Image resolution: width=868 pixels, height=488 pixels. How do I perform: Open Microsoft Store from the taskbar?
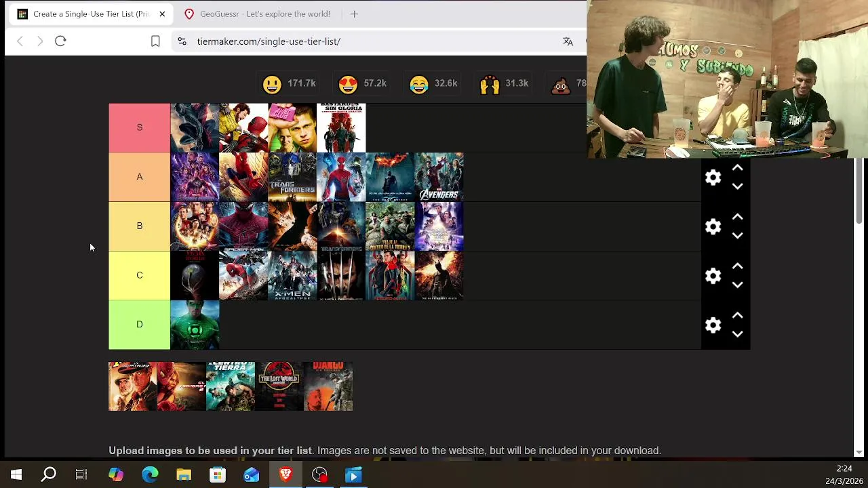pyautogui.click(x=218, y=475)
